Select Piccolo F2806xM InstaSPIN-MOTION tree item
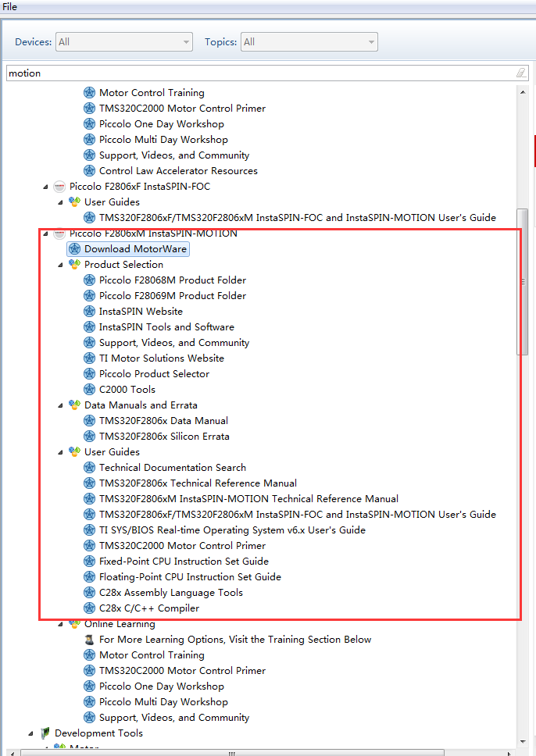The height and width of the screenshot is (756, 536). click(153, 234)
